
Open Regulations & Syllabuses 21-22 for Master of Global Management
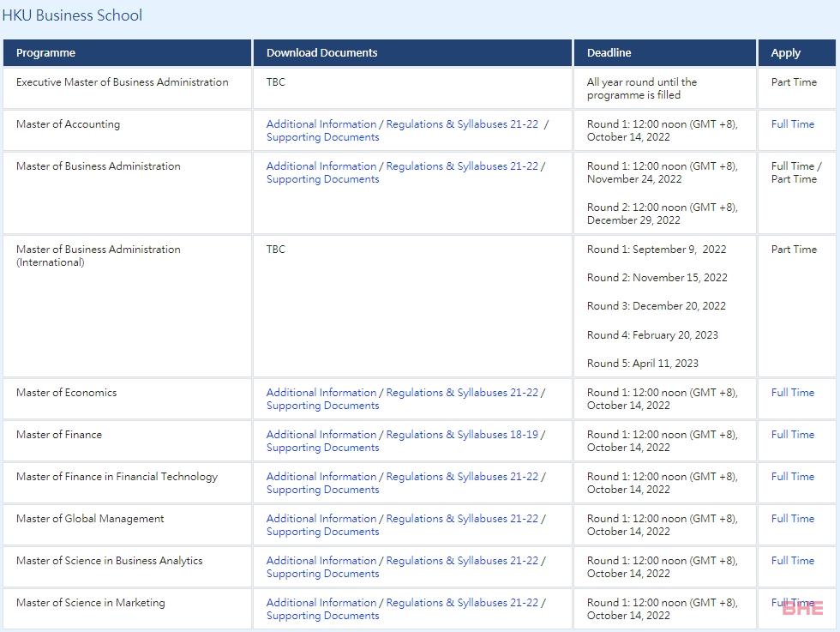tap(462, 518)
